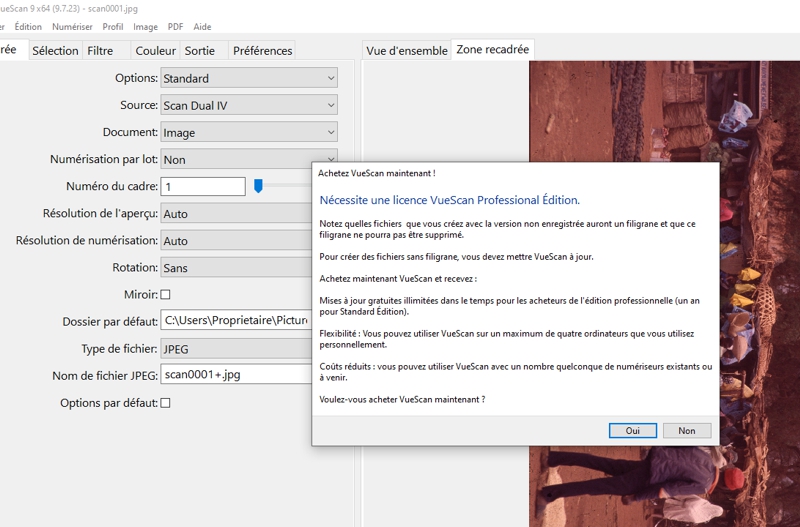800x527 pixels.
Task: Open the Source dropdown showing Scan Dual IV
Action: [249, 105]
